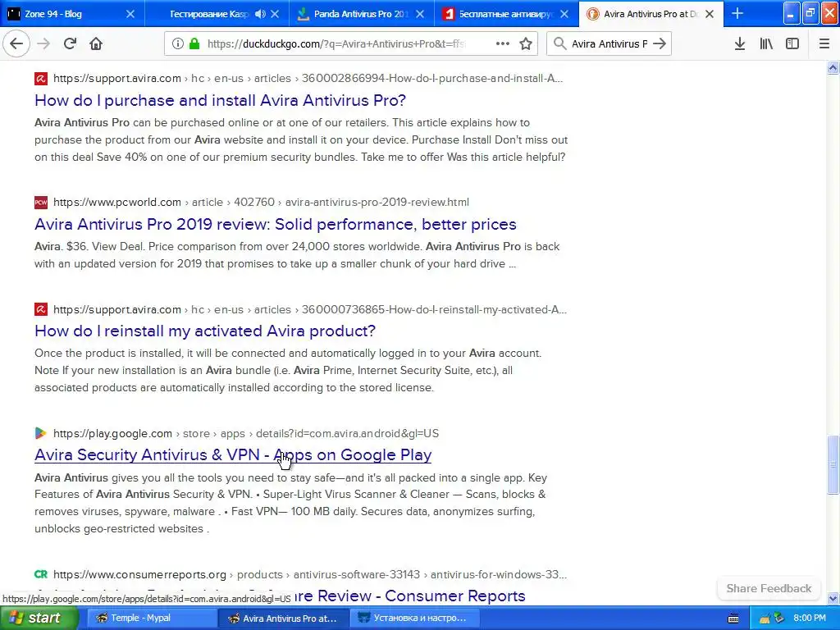Submit search with the arrow button
The width and height of the screenshot is (840, 630).
[x=660, y=43]
